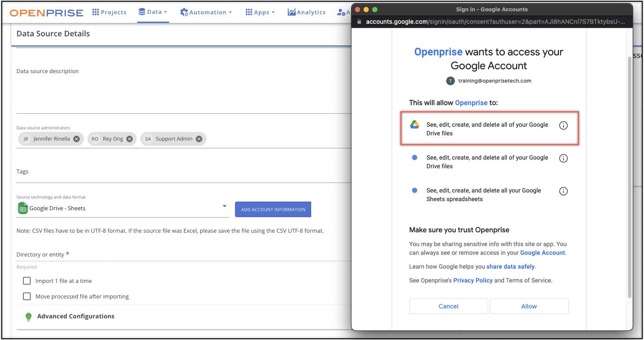Click the address bar lock icon
Screen dimensions: 644x340
coord(359,22)
